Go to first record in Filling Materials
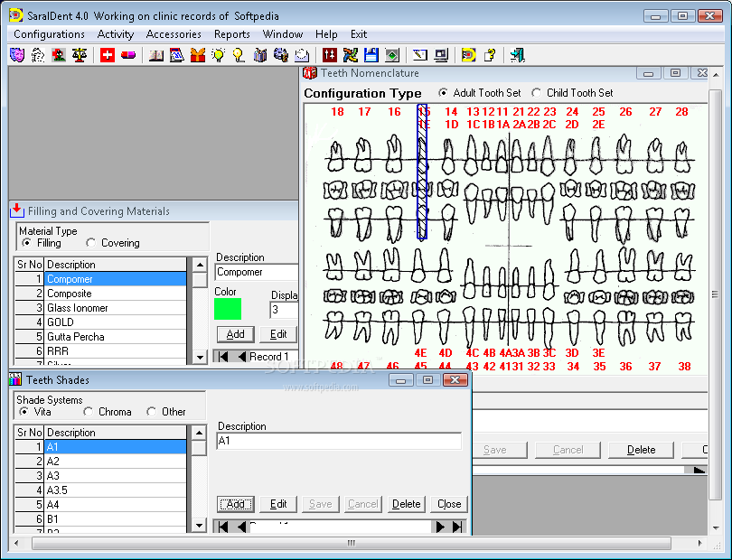This screenshot has width=732, height=560. [223, 357]
